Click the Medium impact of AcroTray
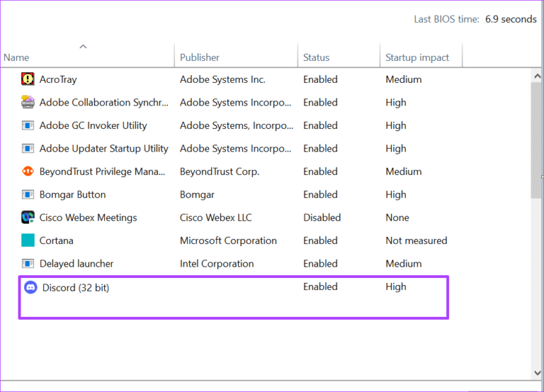This screenshot has width=544, height=392. click(404, 79)
